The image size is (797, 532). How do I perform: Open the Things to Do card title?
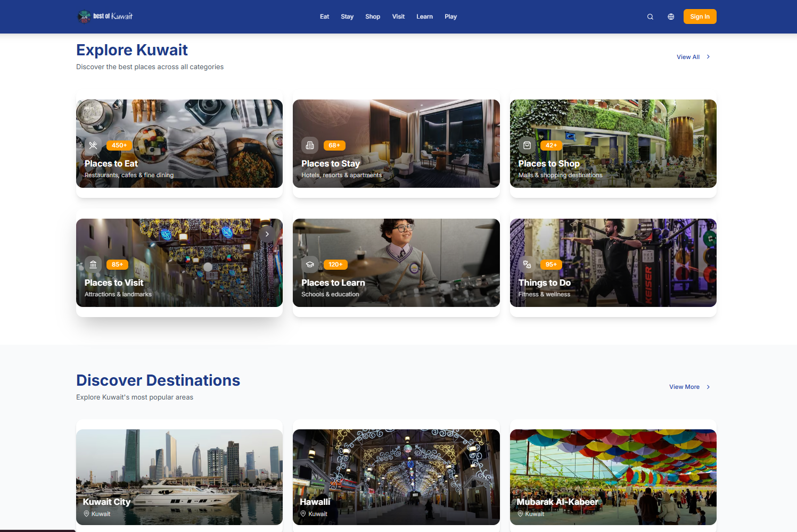coord(545,283)
